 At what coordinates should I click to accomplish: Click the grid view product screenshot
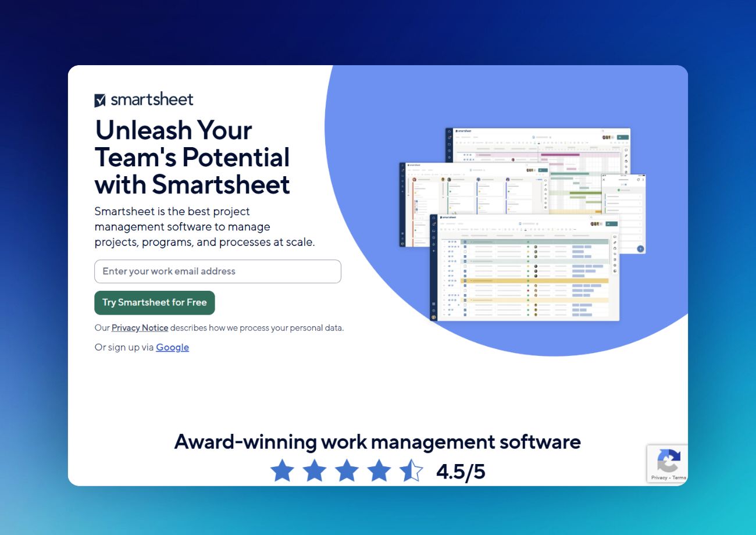(525, 267)
